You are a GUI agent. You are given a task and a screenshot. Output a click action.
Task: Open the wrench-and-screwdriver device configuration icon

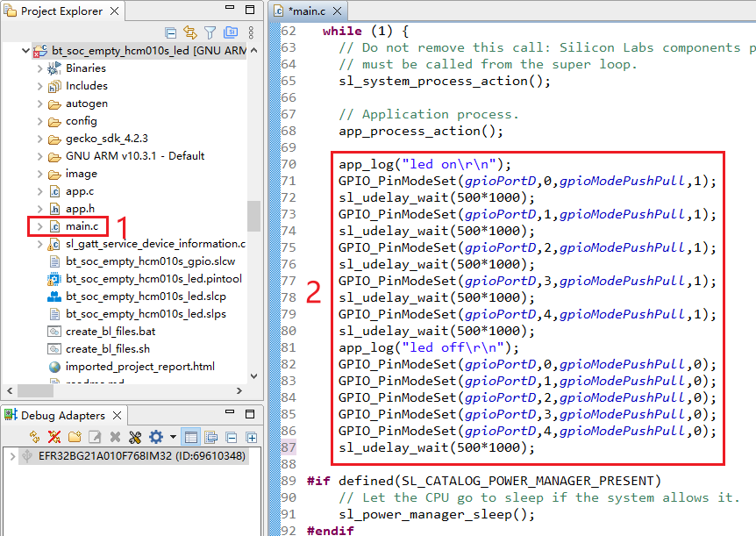134,437
